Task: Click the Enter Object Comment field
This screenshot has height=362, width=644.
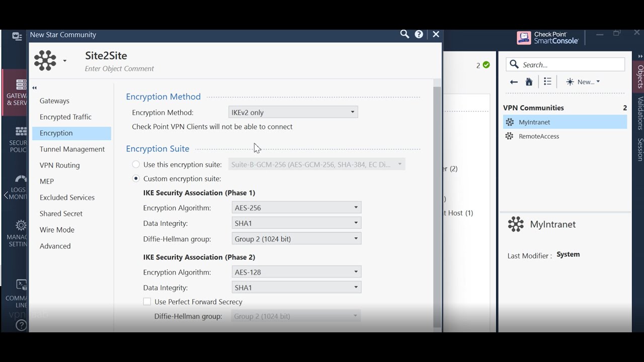Action: point(120,68)
